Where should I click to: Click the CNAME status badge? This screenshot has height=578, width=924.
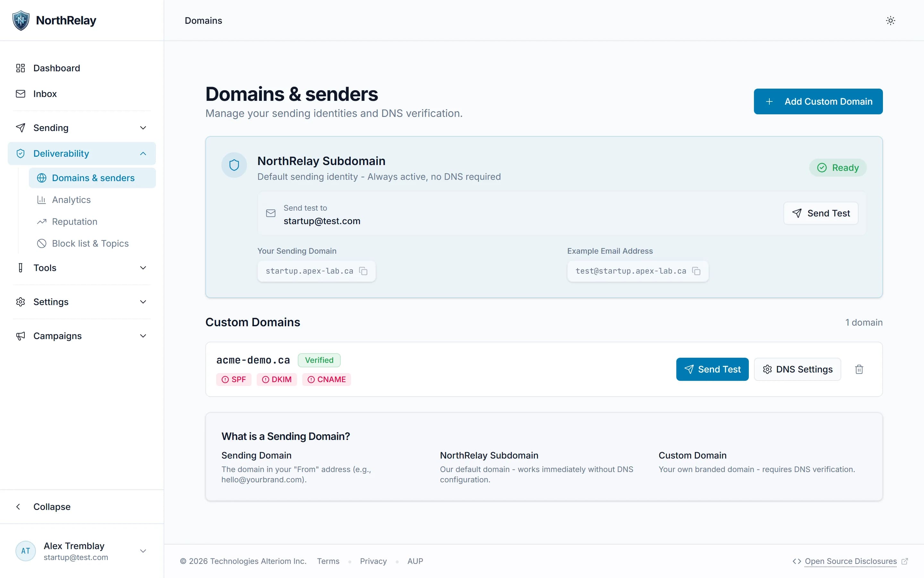(x=327, y=380)
